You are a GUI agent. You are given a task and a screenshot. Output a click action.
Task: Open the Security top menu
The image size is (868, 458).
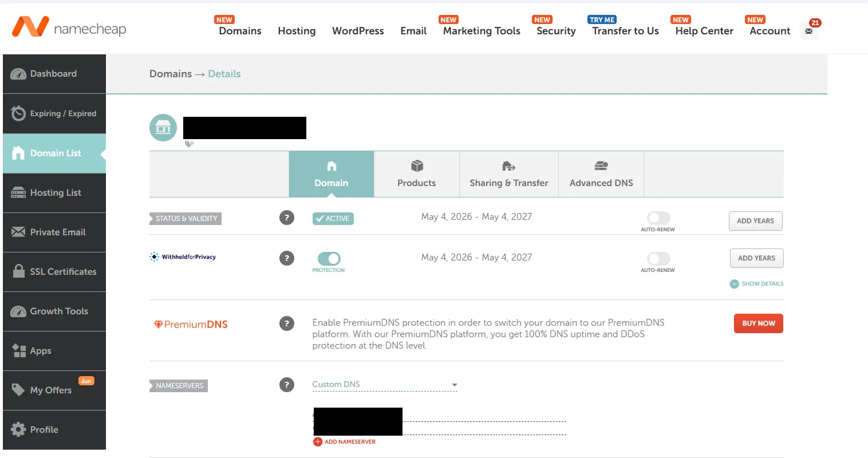pos(556,31)
